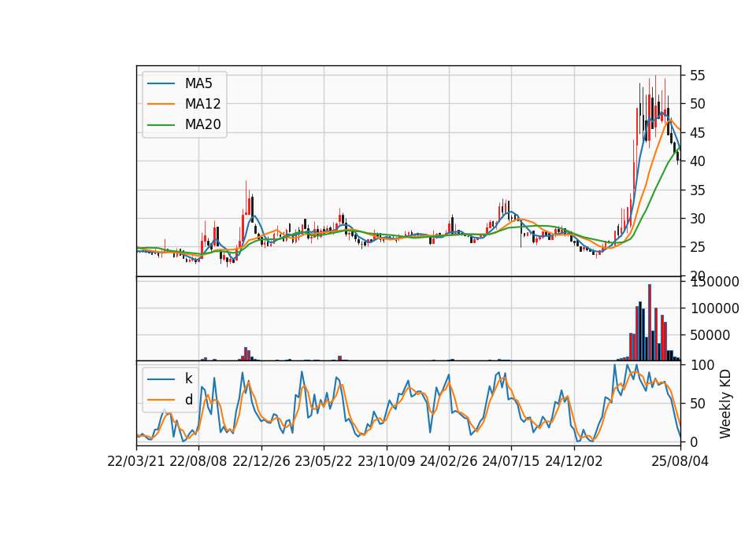Image resolution: width=756 pixels, height=543 pixels.
Task: Click the 24/12/02 date tick label
Action: click(574, 461)
